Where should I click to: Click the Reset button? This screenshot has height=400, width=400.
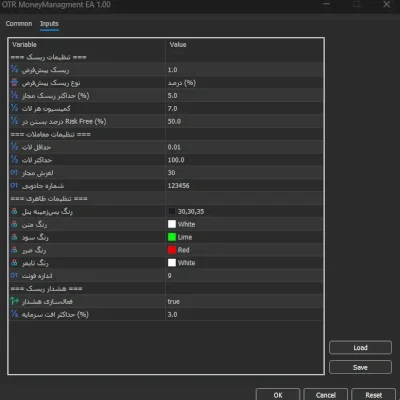coord(374,395)
